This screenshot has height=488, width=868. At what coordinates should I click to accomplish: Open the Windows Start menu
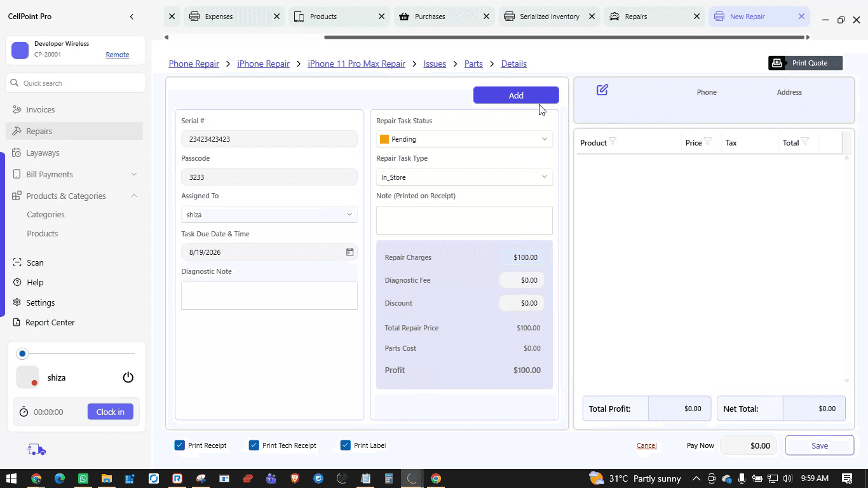11,478
